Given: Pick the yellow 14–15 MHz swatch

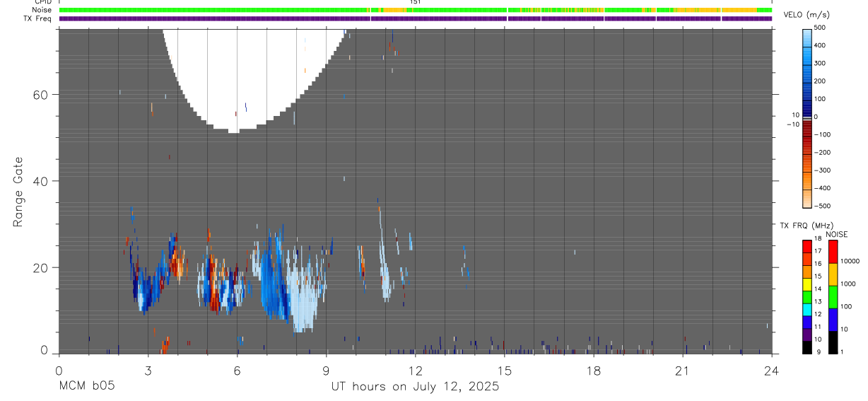Looking at the screenshot, I should pos(807,284).
